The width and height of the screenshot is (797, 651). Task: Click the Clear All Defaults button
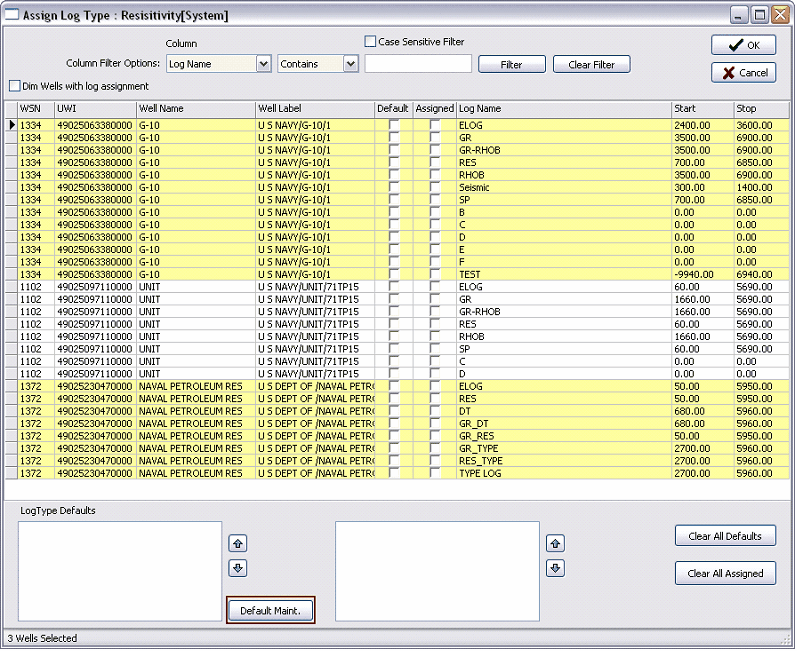point(725,536)
